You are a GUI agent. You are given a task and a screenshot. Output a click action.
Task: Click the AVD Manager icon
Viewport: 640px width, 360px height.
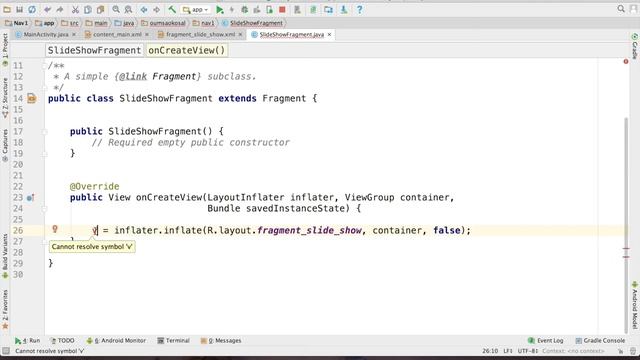click(297, 9)
